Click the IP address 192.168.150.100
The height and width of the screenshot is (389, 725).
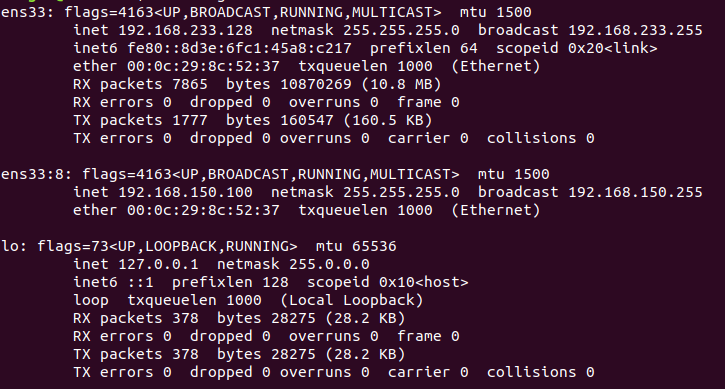[185, 193]
